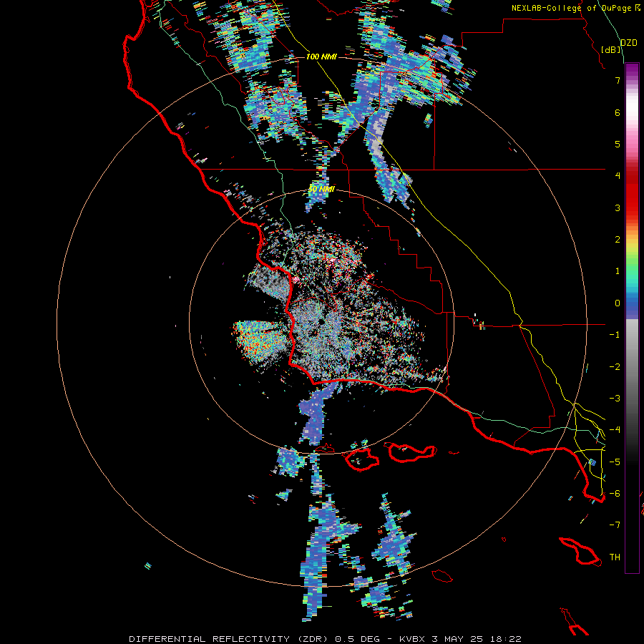Click the -1 dB scale value
Image resolution: width=644 pixels, height=644 pixels.
point(615,335)
